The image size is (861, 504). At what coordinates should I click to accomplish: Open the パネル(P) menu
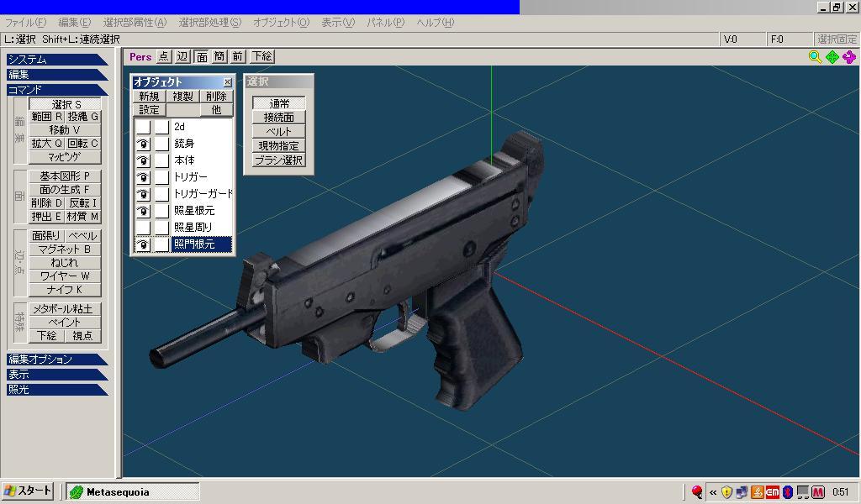tap(385, 23)
